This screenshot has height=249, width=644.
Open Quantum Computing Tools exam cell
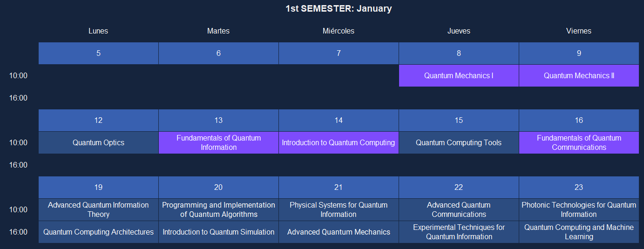459,142
